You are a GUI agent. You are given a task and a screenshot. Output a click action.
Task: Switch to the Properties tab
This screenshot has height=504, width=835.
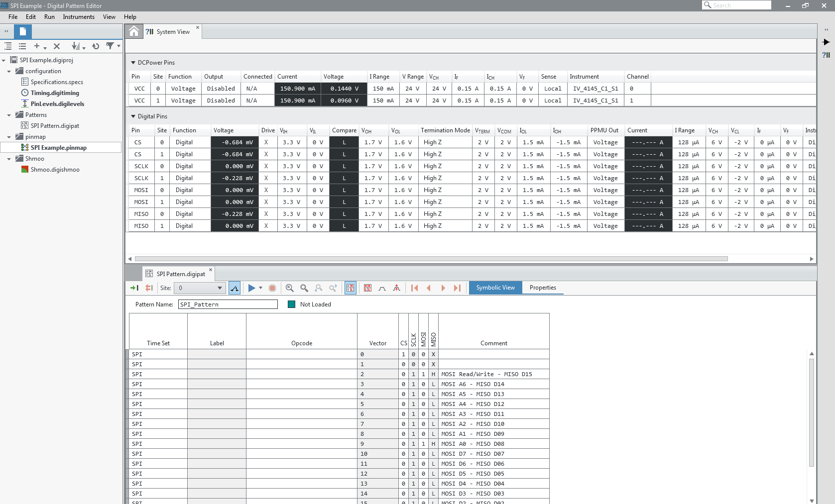coord(542,288)
